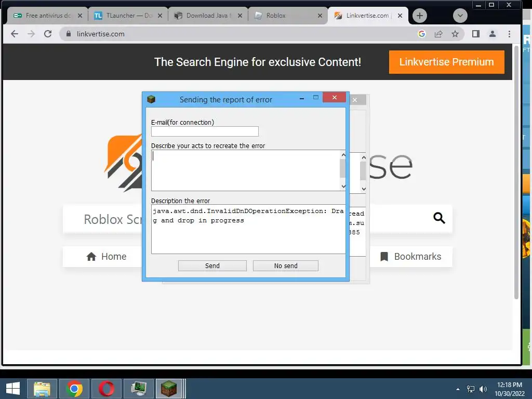The height and width of the screenshot is (399, 532).
Task: Minimize the error report dialog
Action: pos(302,98)
